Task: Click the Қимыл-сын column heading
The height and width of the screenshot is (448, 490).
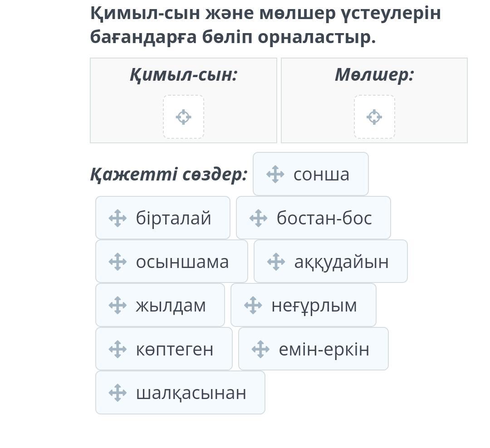Action: (184, 75)
